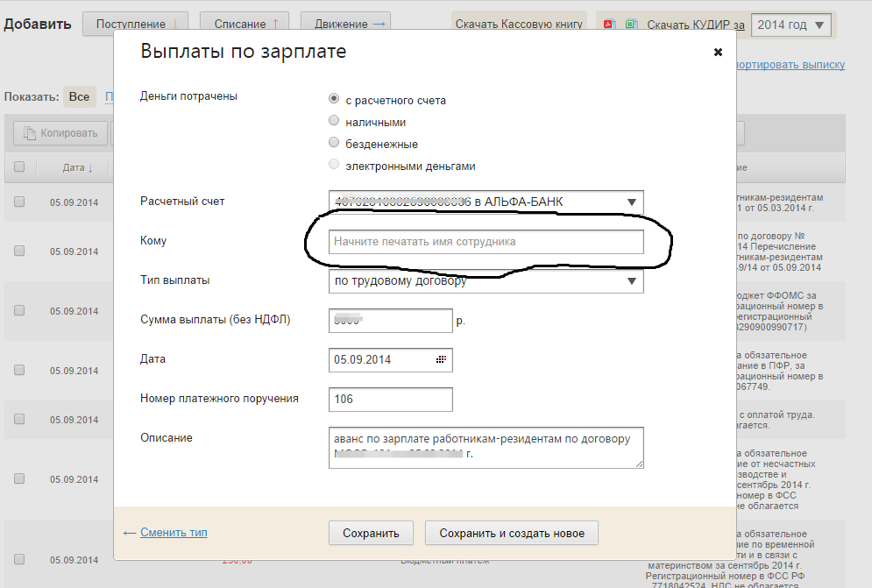This screenshot has height=588, width=872.
Task: Select the наличными radio option
Action: coord(333,122)
